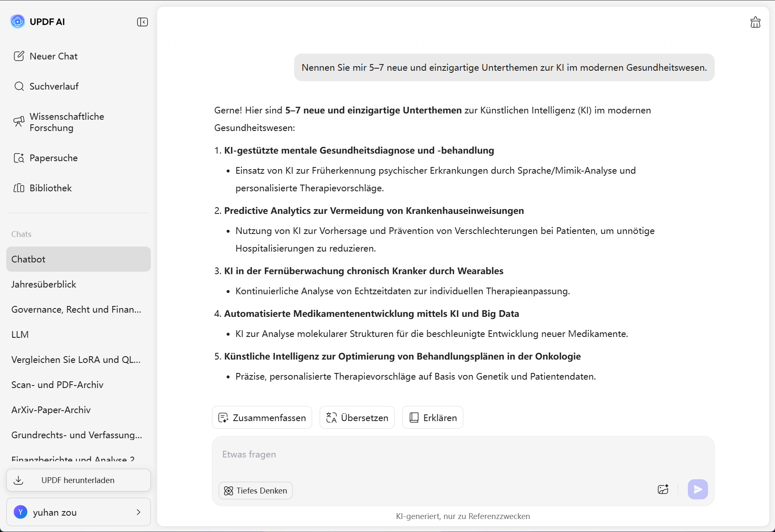The height and width of the screenshot is (532, 775).
Task: Toggle Tiefes Denken mode
Action: pyautogui.click(x=256, y=491)
